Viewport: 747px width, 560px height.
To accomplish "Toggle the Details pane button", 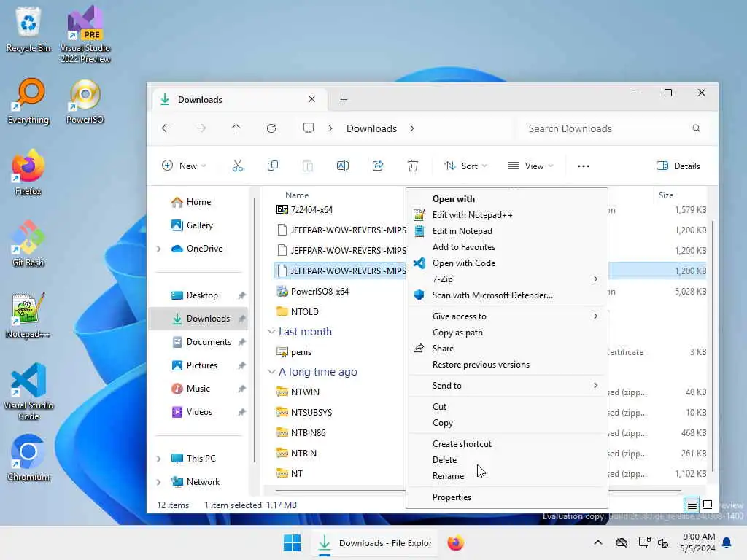I will click(678, 166).
